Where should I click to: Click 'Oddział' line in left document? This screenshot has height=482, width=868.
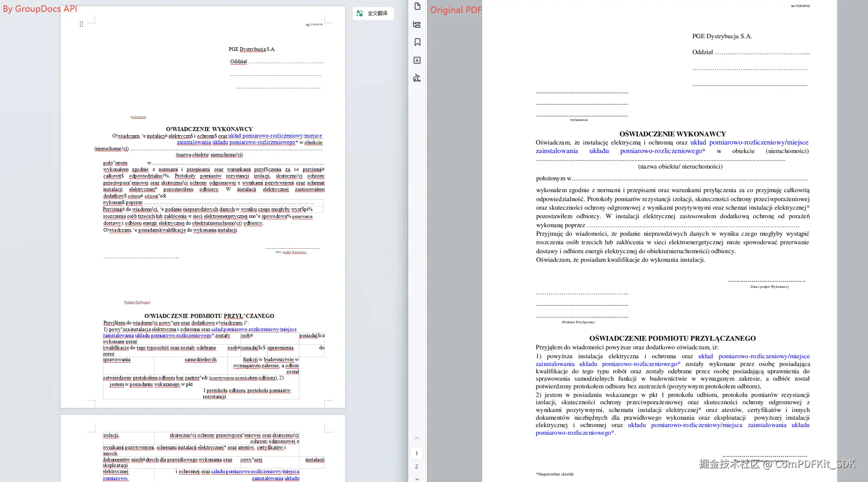pos(277,62)
